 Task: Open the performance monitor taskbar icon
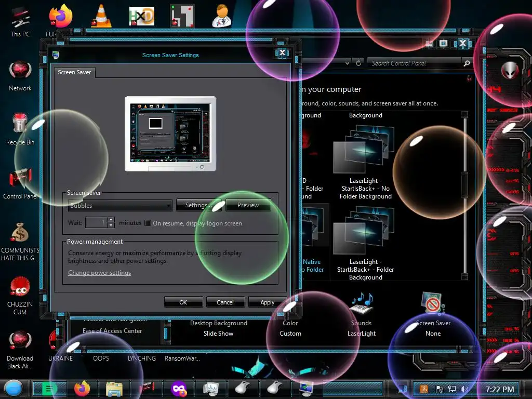[211, 389]
